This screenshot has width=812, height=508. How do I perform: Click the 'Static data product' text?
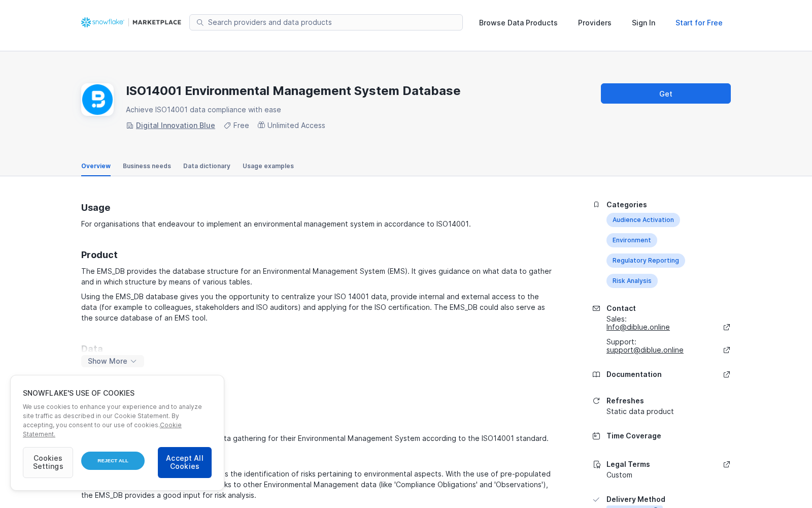(x=640, y=411)
